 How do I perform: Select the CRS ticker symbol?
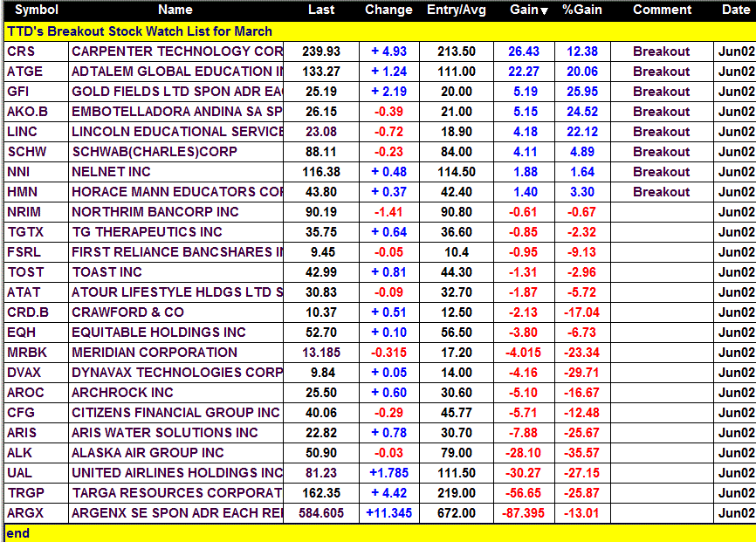click(21, 51)
